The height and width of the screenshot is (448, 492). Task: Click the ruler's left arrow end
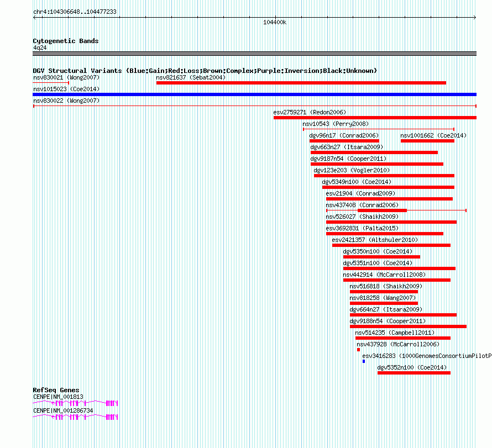click(34, 18)
